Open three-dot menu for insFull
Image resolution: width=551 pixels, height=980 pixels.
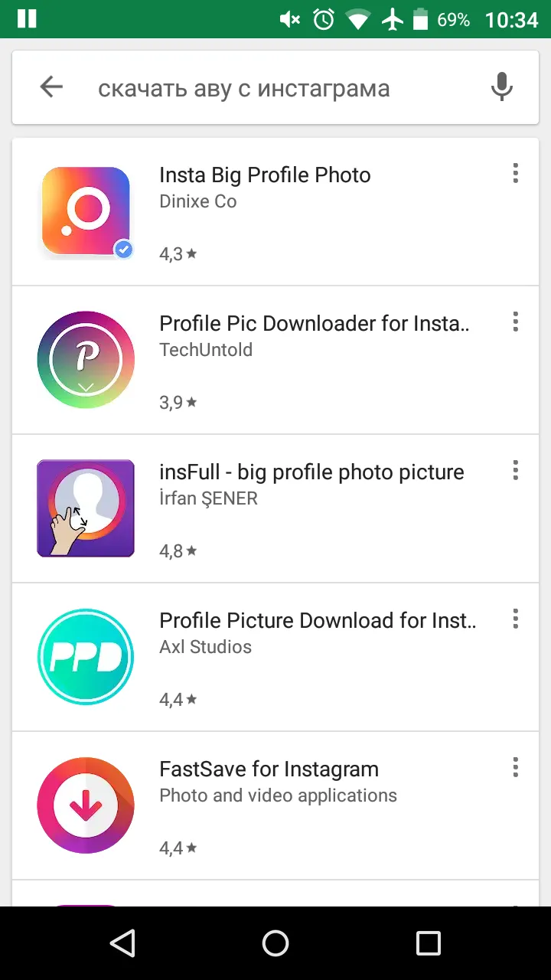516,470
